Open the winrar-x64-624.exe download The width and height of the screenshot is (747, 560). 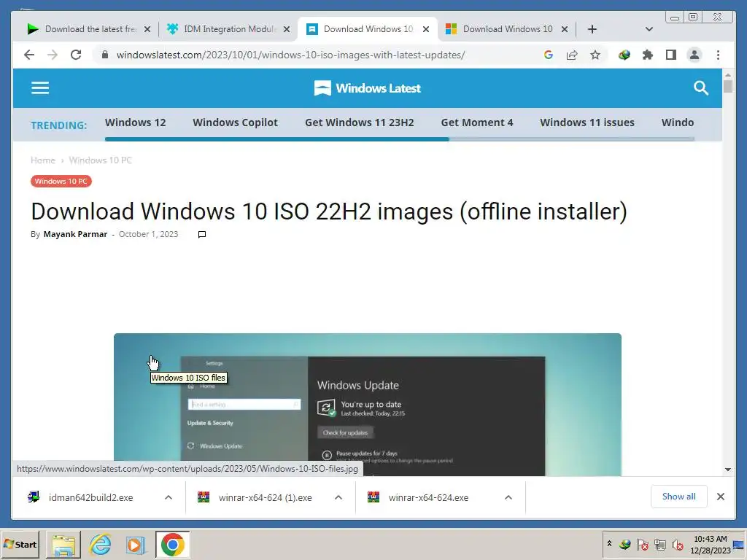coord(428,497)
